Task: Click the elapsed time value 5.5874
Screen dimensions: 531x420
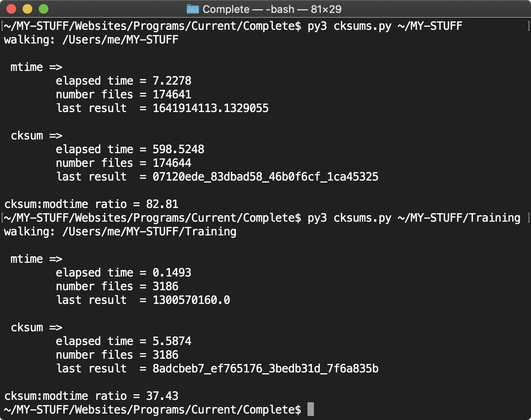Action: 171,341
